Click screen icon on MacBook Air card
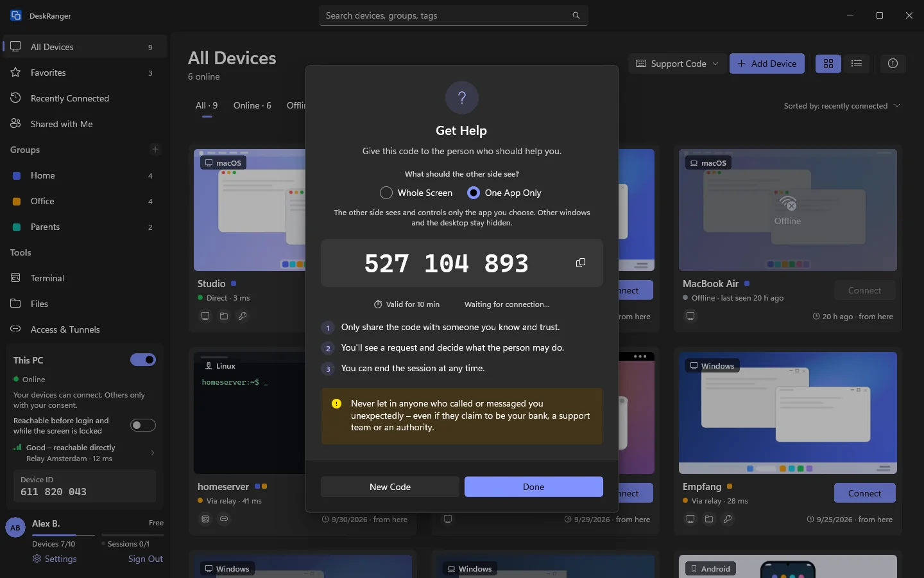 pyautogui.click(x=690, y=316)
